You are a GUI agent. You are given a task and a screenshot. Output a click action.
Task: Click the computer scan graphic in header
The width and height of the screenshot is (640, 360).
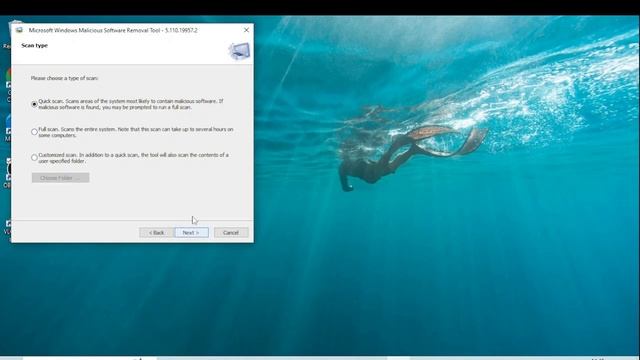[239, 51]
